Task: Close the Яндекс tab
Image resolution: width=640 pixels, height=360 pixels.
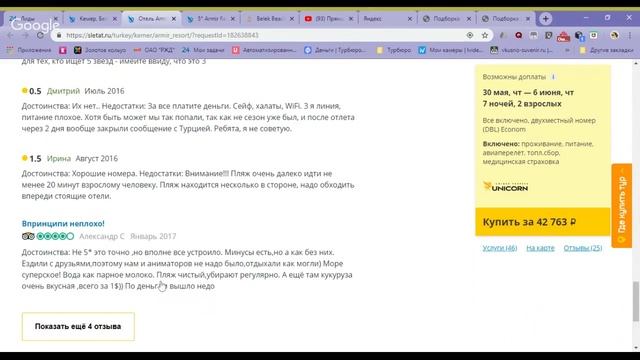Action: [410, 19]
